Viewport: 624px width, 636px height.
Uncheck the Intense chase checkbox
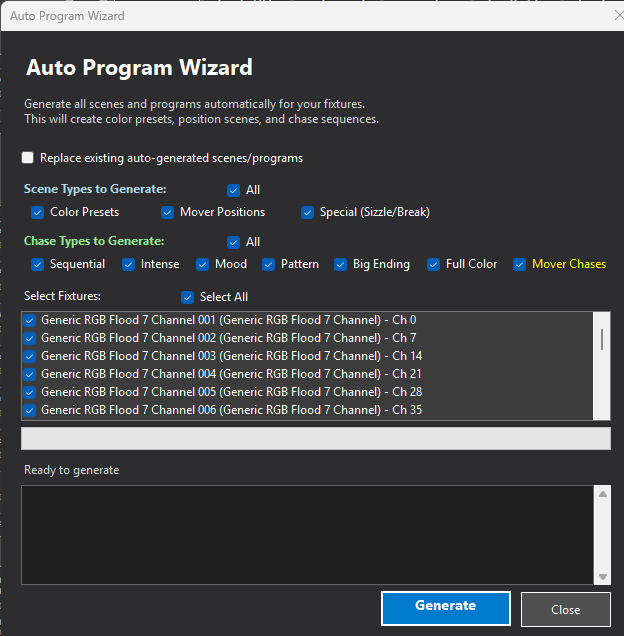point(128,265)
